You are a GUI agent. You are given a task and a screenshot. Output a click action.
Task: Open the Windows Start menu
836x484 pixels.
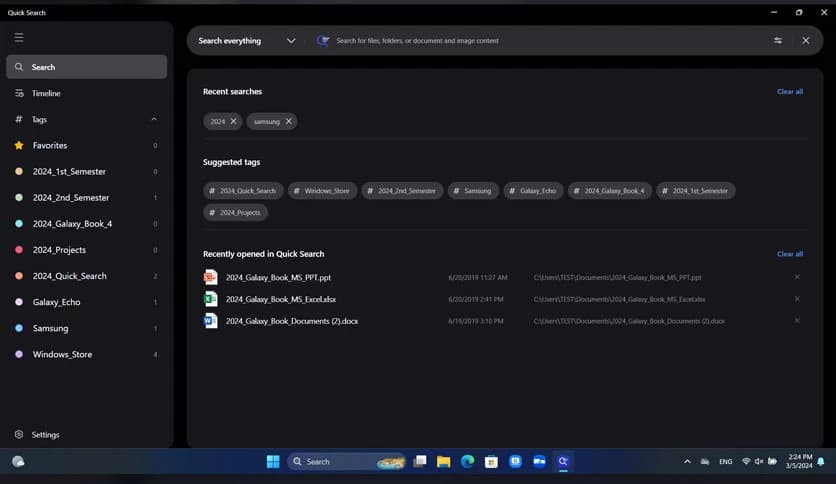(273, 462)
